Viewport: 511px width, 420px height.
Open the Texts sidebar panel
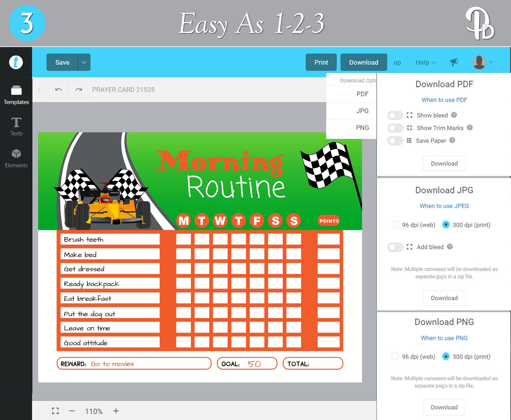(x=16, y=126)
